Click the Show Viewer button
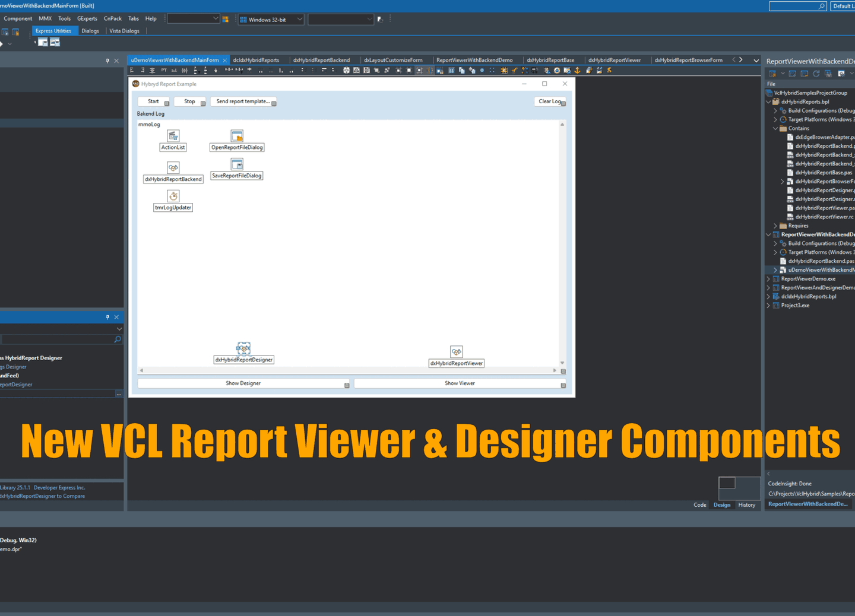The image size is (855, 616). pyautogui.click(x=459, y=383)
